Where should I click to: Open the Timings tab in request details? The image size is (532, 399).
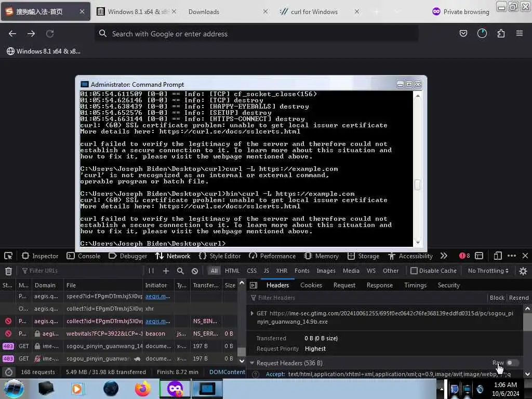click(x=415, y=285)
